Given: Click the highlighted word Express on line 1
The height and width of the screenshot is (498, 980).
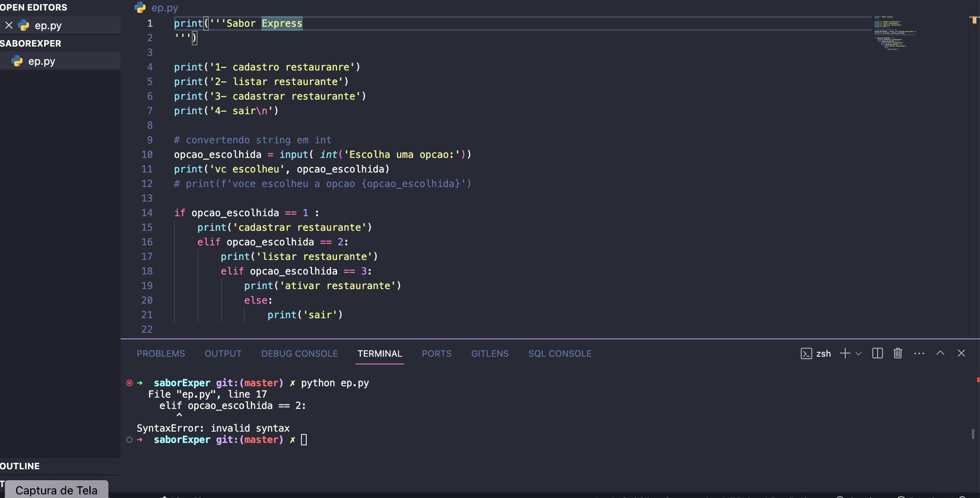Looking at the screenshot, I should [282, 23].
